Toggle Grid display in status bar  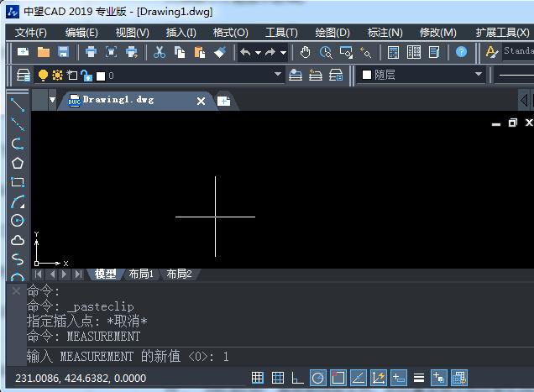[x=278, y=378]
